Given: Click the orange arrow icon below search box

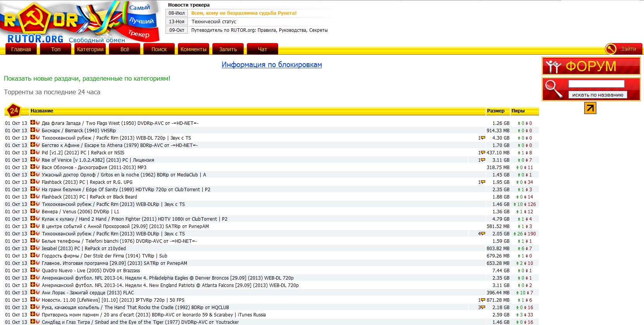Looking at the screenshot, I should coord(590,108).
